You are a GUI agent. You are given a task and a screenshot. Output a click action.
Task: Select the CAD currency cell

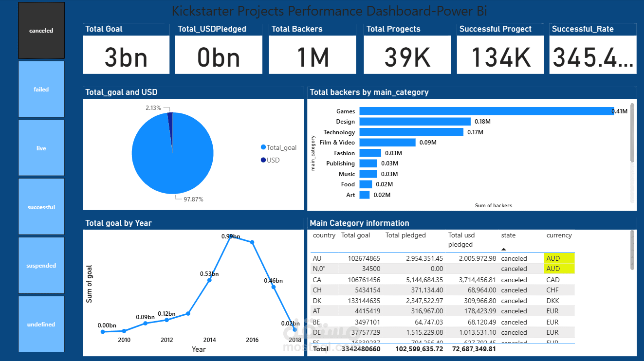point(553,280)
